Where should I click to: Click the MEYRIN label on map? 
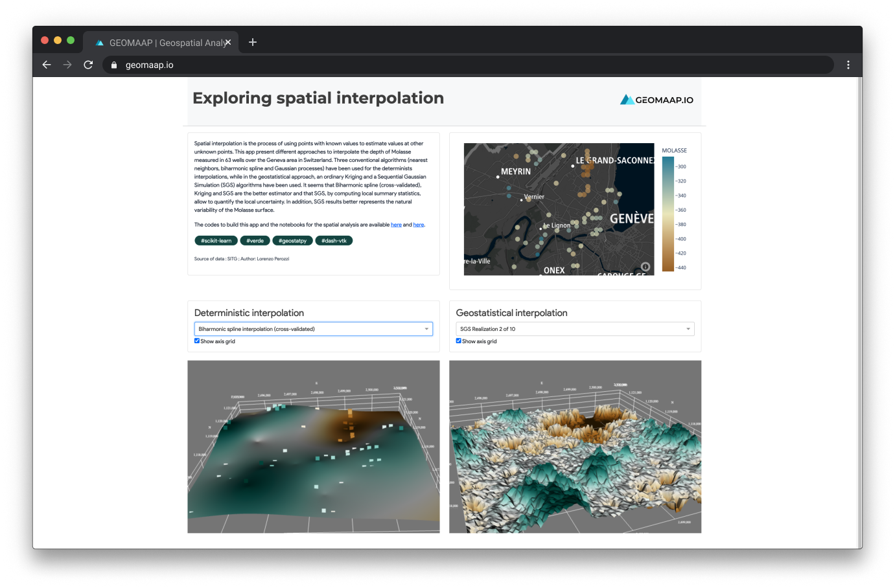[516, 172]
